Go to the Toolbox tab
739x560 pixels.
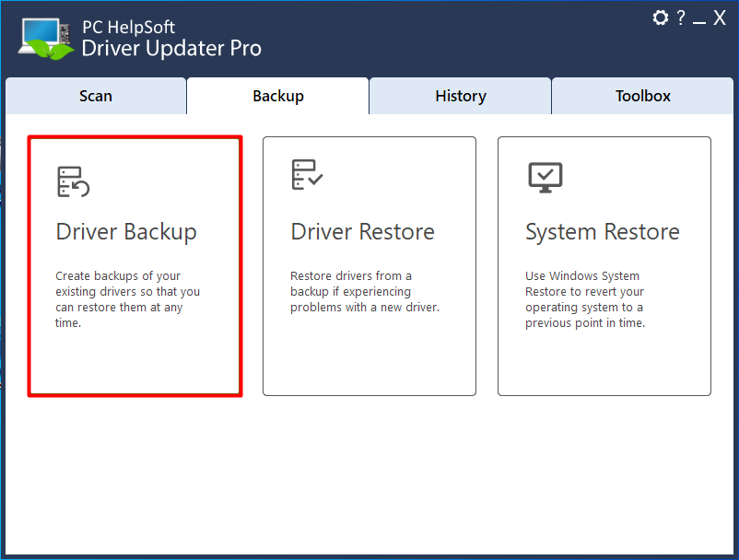pyautogui.click(x=643, y=96)
